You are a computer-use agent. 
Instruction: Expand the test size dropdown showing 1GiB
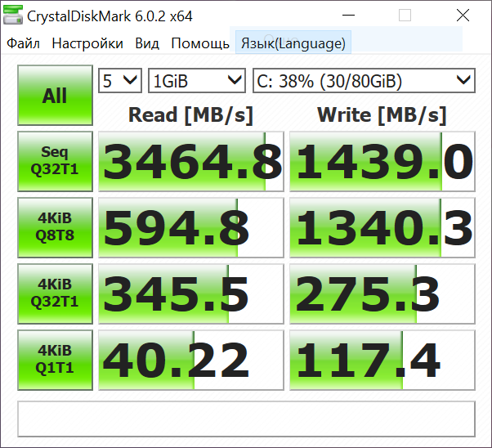[197, 81]
